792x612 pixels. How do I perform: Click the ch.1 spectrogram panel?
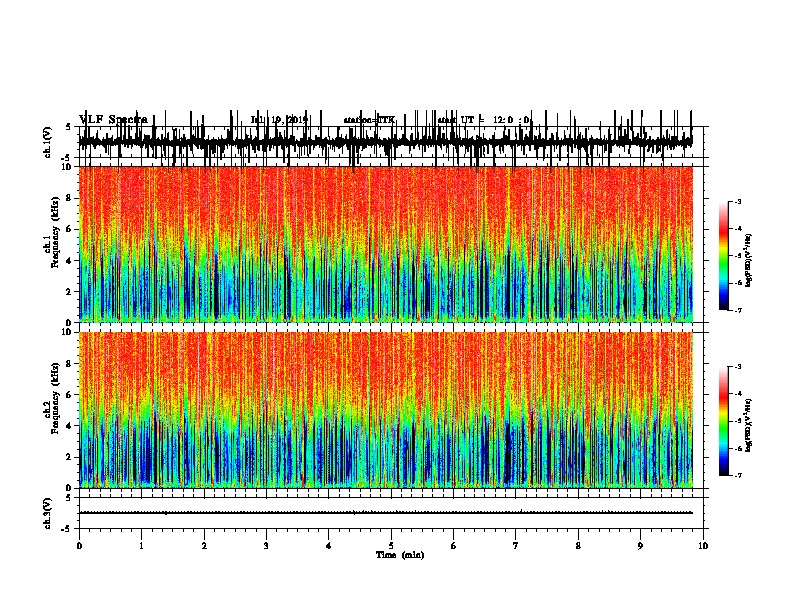tap(385, 244)
